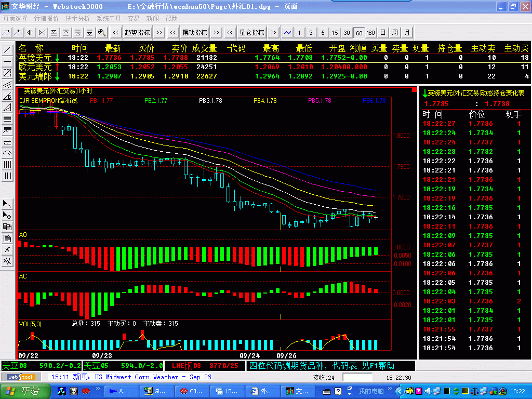
Task: Click the 量仓指标 button
Action: tap(252, 33)
